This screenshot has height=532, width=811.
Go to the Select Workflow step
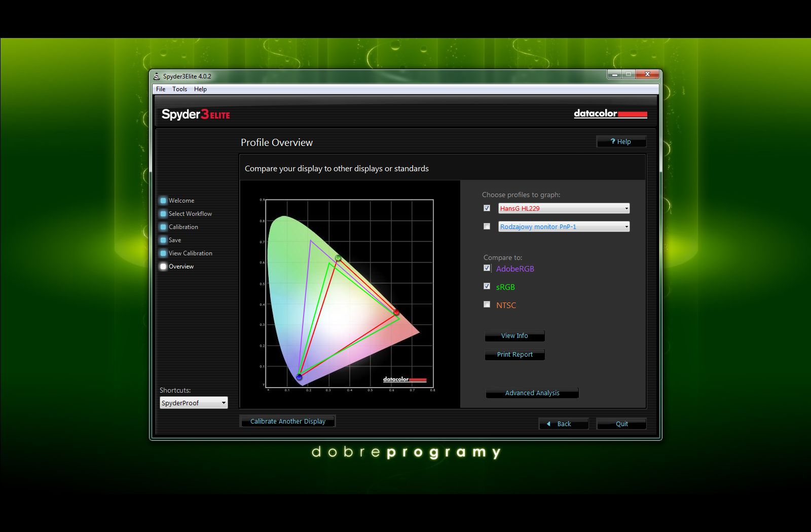[x=190, y=214]
